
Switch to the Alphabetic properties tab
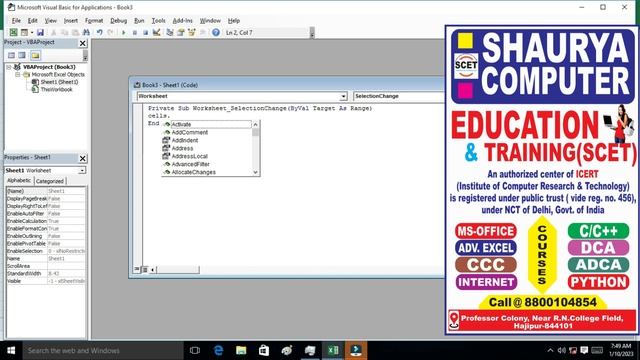click(19, 180)
